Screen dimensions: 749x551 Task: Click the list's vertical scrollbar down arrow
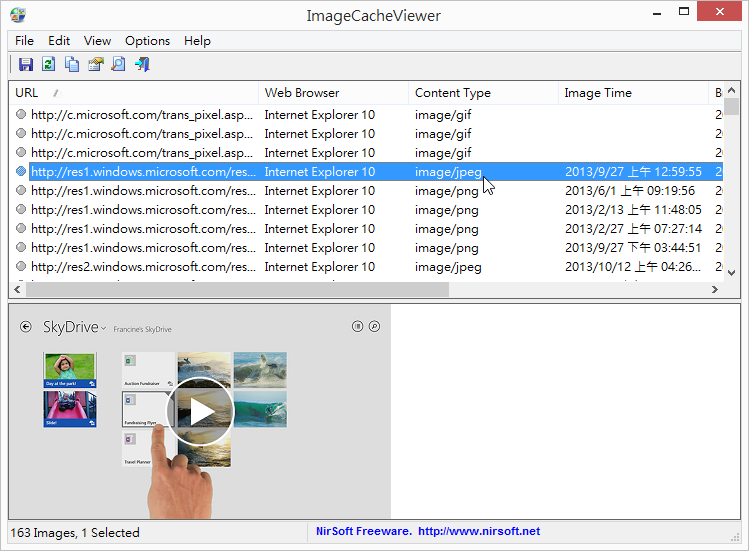click(x=731, y=273)
